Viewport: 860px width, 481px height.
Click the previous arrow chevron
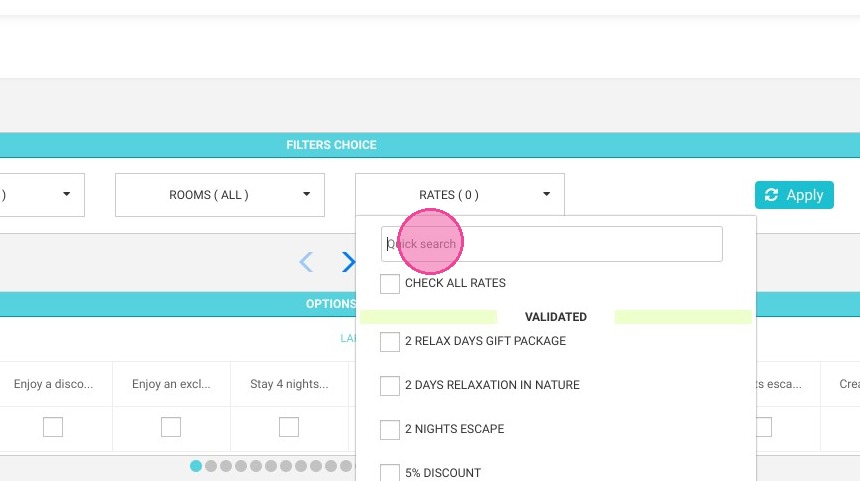pyautogui.click(x=306, y=262)
